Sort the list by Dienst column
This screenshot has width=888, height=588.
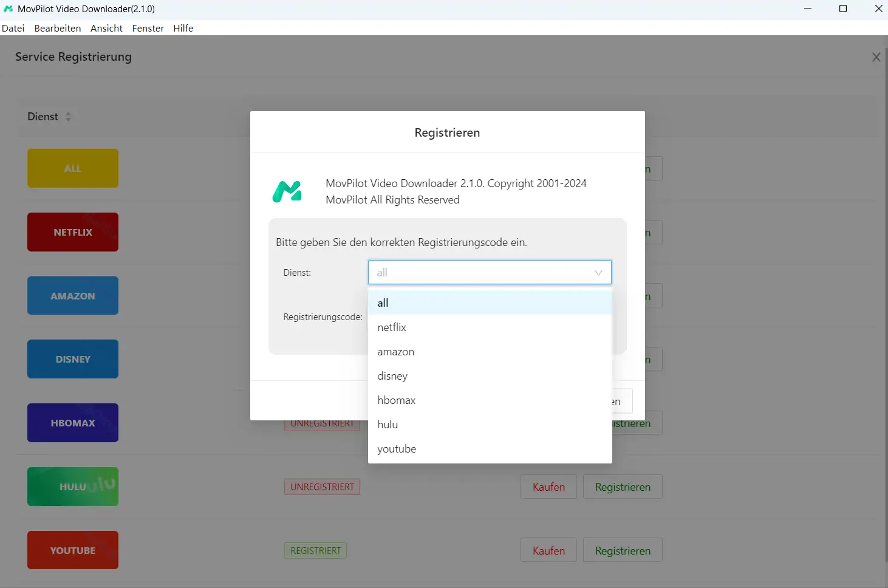pyautogui.click(x=68, y=117)
